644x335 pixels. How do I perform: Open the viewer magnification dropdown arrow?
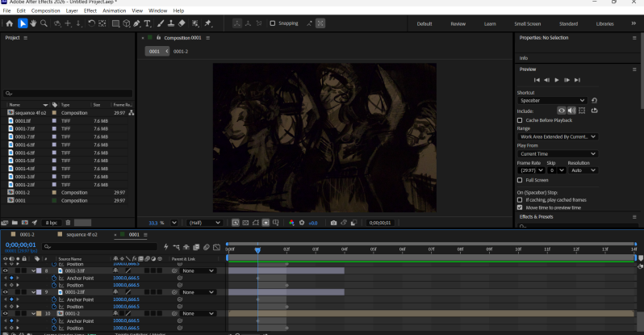click(174, 223)
